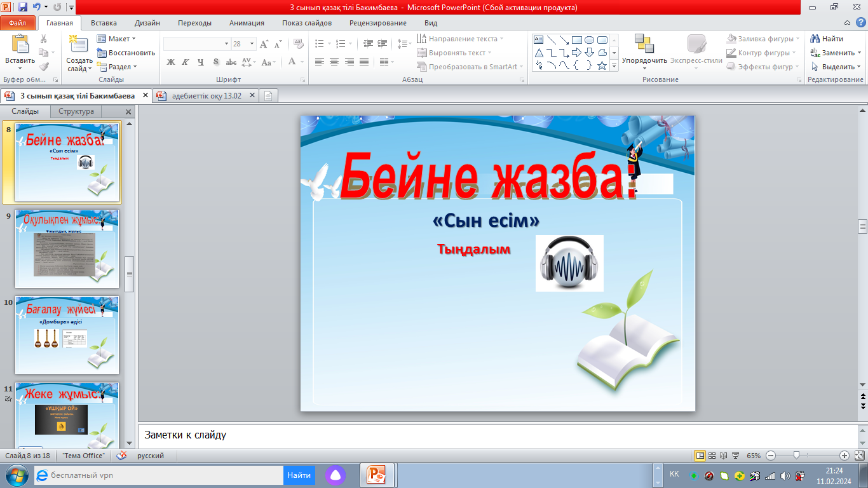Toggle underline formatting (Ч)

pyautogui.click(x=201, y=62)
